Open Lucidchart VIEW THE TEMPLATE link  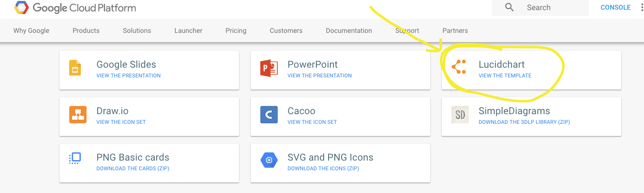click(x=505, y=75)
